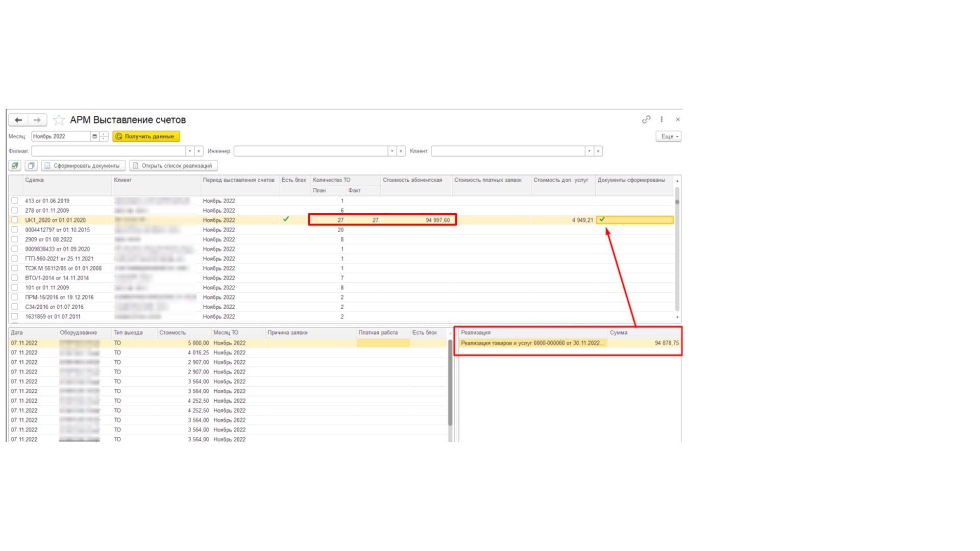Tick checkbox for deal ГТП-960-2021
Screen dimensions: 980x551
point(15,259)
